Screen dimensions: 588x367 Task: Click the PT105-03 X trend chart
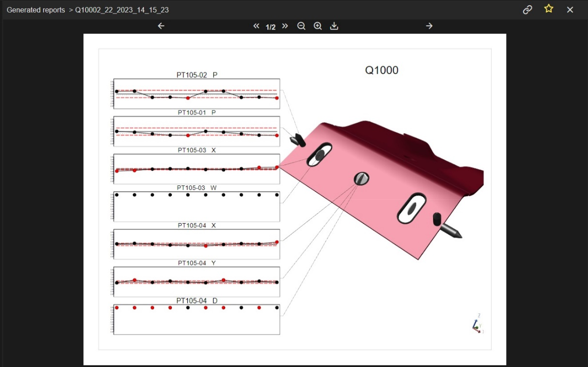197,169
